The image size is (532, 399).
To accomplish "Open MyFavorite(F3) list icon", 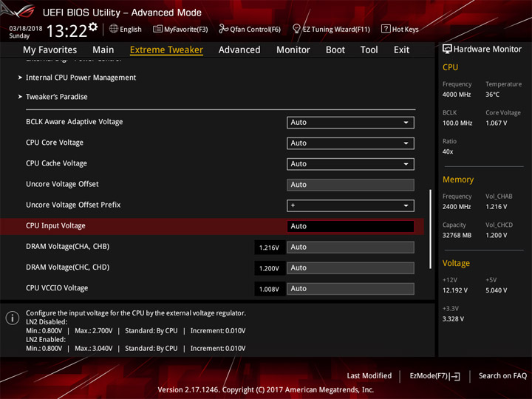I will (157, 29).
